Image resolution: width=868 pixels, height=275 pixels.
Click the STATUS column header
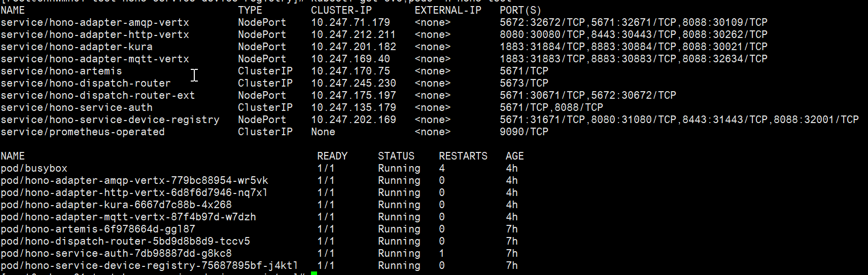tap(396, 156)
